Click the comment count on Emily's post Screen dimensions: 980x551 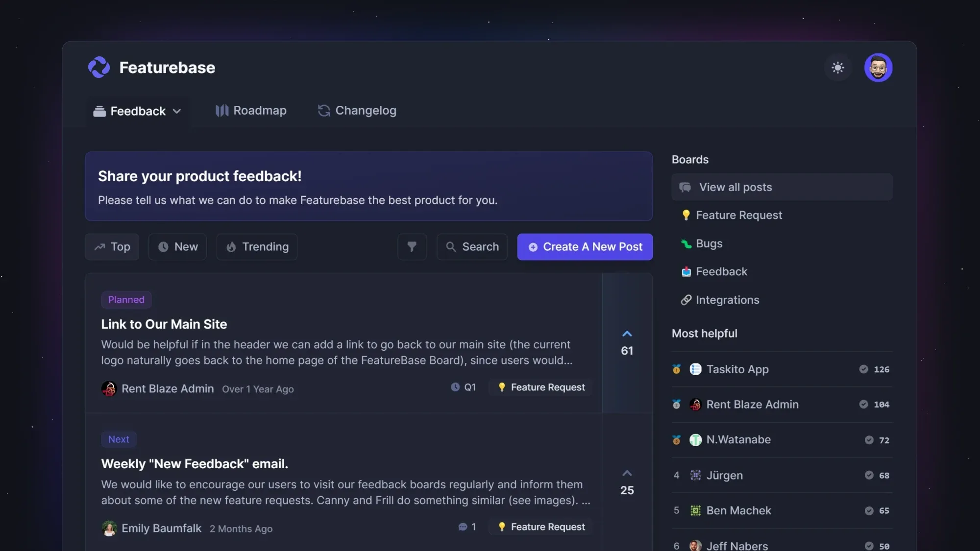pos(467,527)
